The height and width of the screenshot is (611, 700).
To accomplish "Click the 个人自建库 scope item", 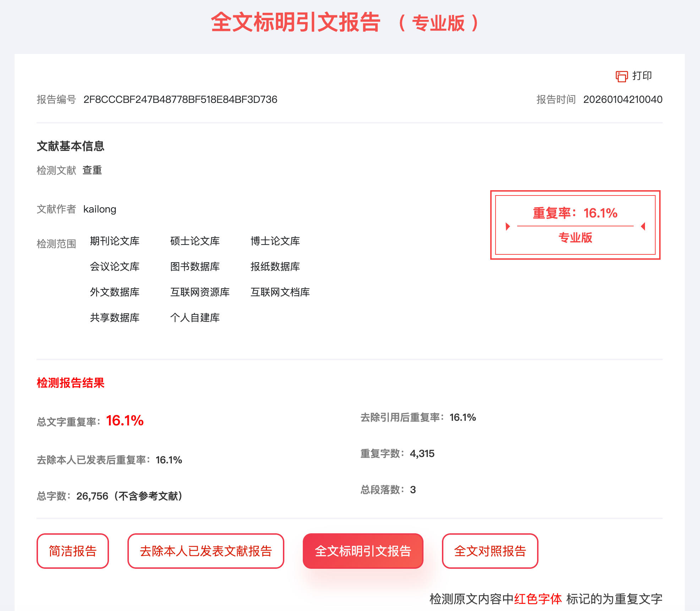I will tap(195, 318).
